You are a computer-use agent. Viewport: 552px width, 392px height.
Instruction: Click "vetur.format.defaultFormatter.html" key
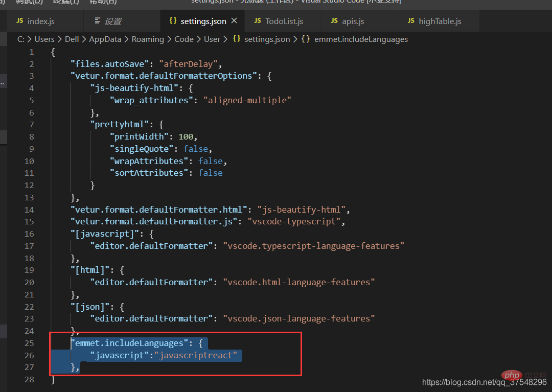click(x=159, y=210)
